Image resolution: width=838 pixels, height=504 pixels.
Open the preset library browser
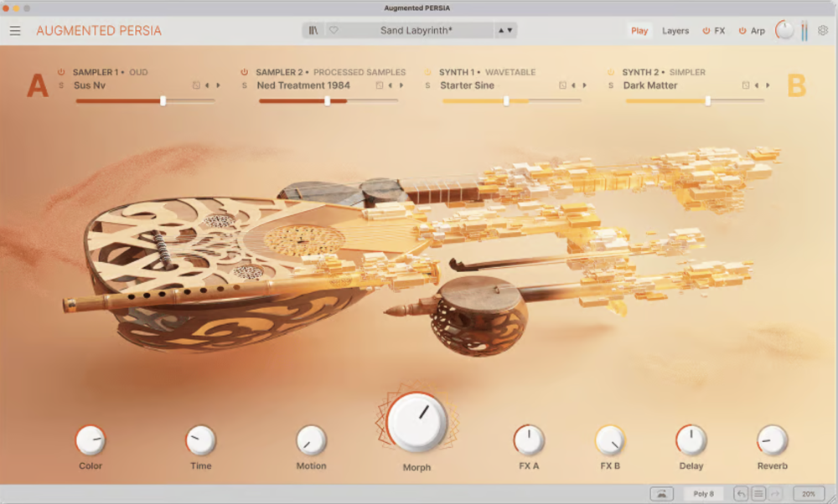(313, 30)
